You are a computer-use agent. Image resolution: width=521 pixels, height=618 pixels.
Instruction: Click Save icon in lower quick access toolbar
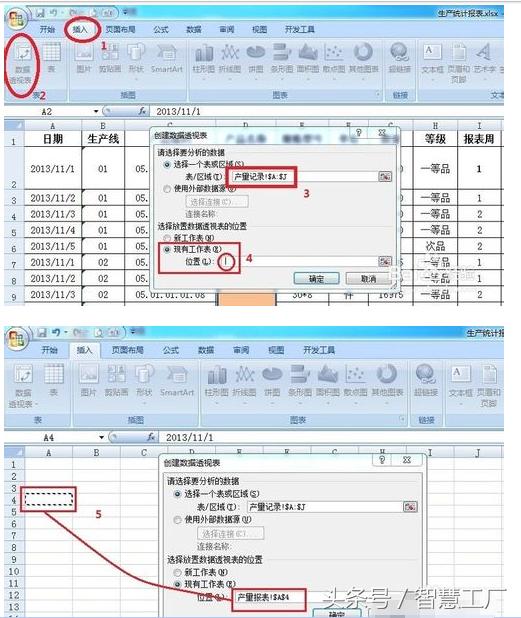pyautogui.click(x=42, y=333)
